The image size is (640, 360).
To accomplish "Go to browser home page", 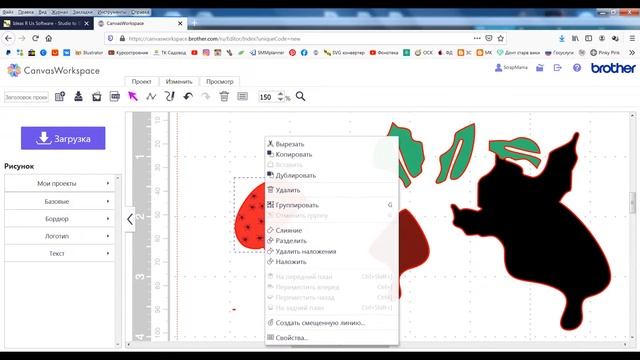I will [x=49, y=38].
